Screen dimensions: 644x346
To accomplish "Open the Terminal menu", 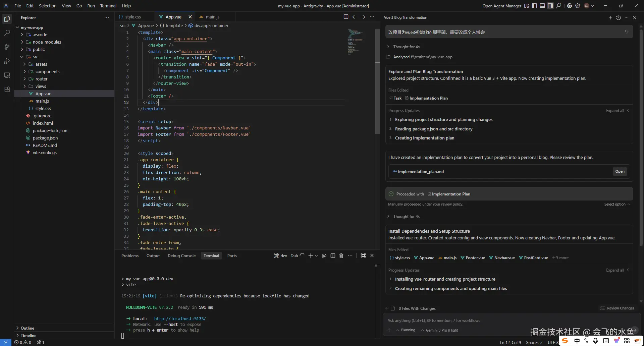I will pyautogui.click(x=108, y=6).
